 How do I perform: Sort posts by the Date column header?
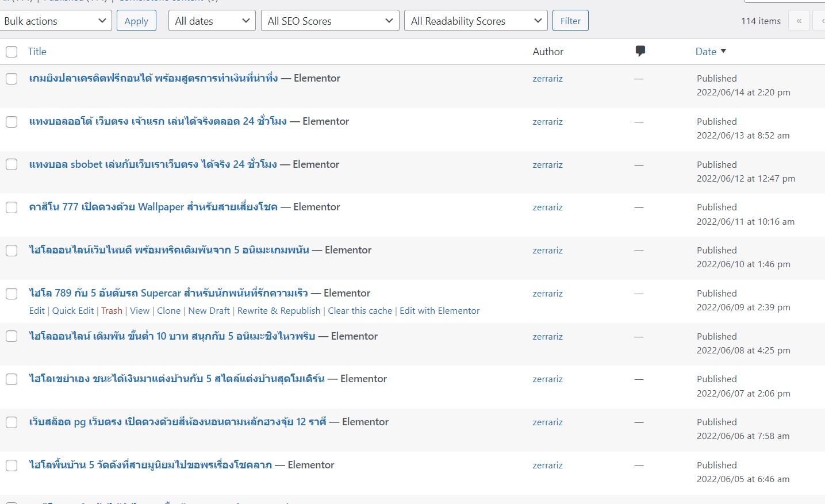706,51
